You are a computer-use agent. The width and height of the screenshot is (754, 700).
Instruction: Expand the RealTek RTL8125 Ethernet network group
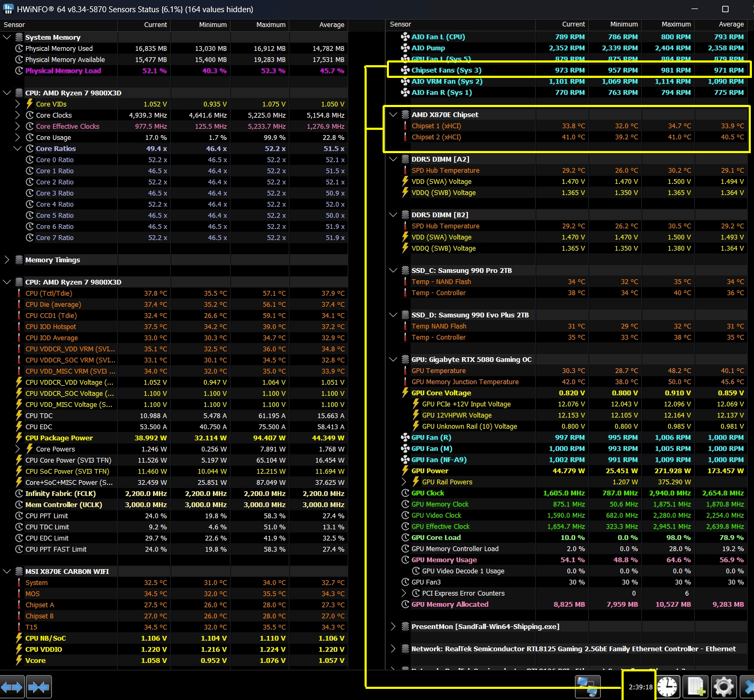pos(393,649)
